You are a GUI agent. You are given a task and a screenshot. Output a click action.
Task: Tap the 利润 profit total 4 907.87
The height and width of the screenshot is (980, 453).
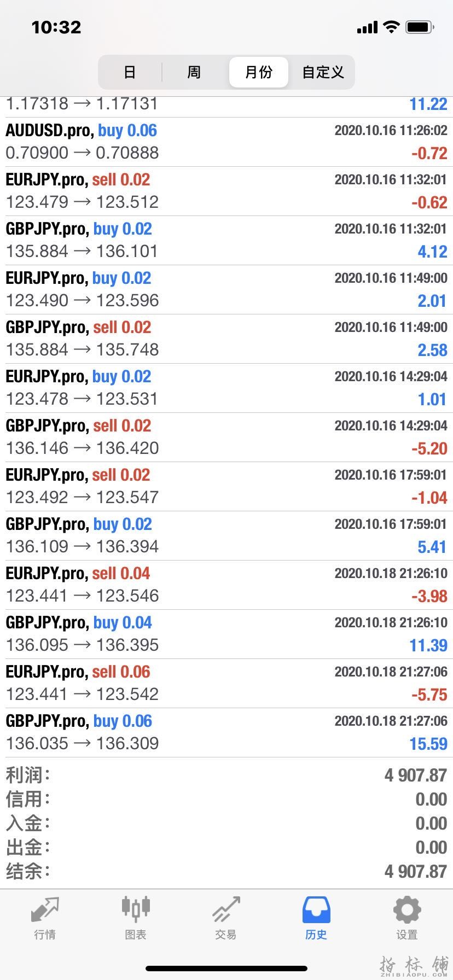click(415, 775)
